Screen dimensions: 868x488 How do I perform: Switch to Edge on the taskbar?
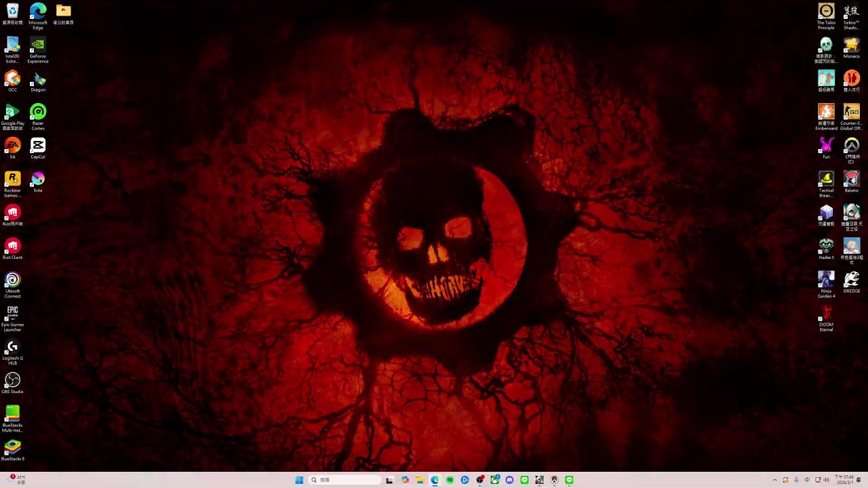(435, 480)
